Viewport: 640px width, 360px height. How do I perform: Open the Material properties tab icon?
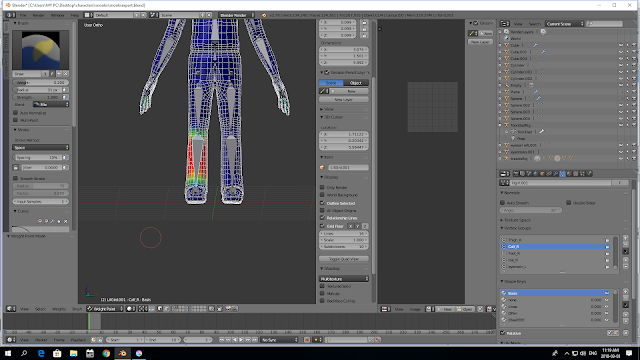(569, 174)
